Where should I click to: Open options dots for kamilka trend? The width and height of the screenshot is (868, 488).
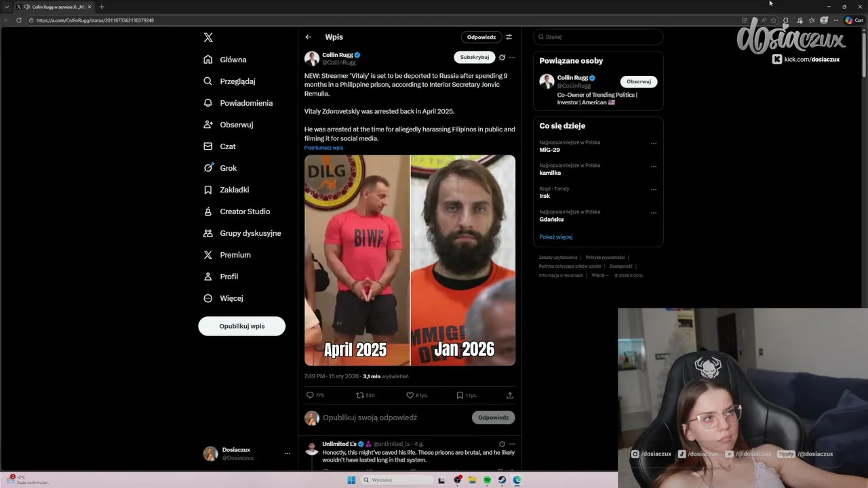click(x=654, y=166)
